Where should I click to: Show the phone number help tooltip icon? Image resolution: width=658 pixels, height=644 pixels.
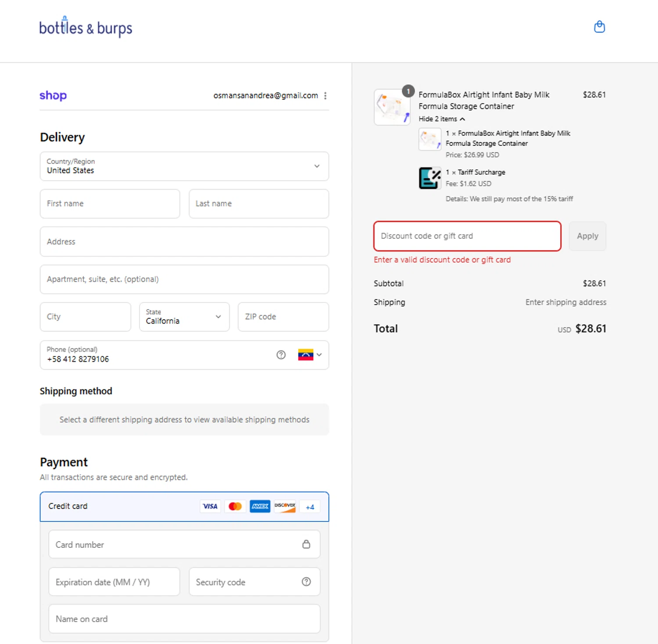[x=281, y=355]
